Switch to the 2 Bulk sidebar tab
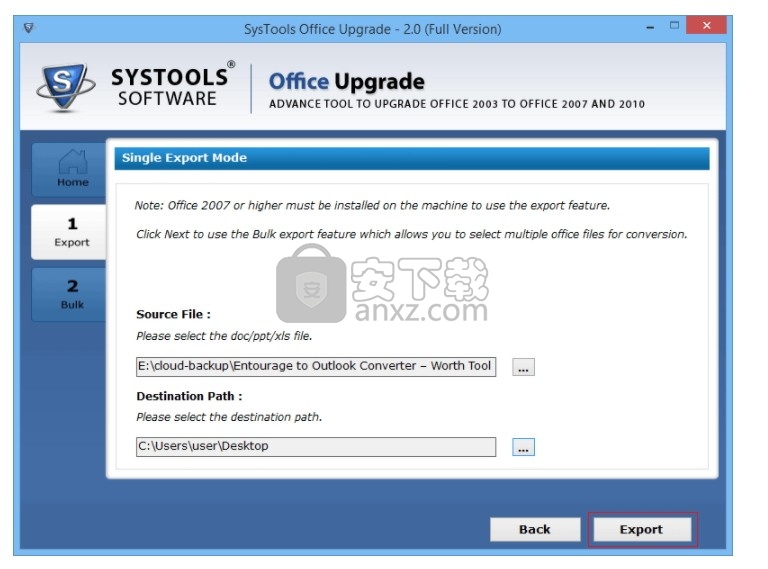 point(70,294)
